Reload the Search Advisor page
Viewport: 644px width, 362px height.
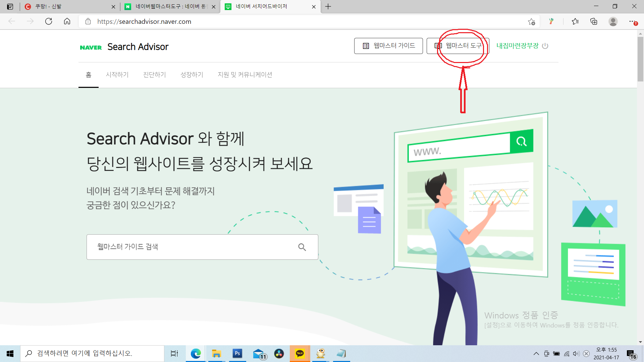[x=49, y=21]
